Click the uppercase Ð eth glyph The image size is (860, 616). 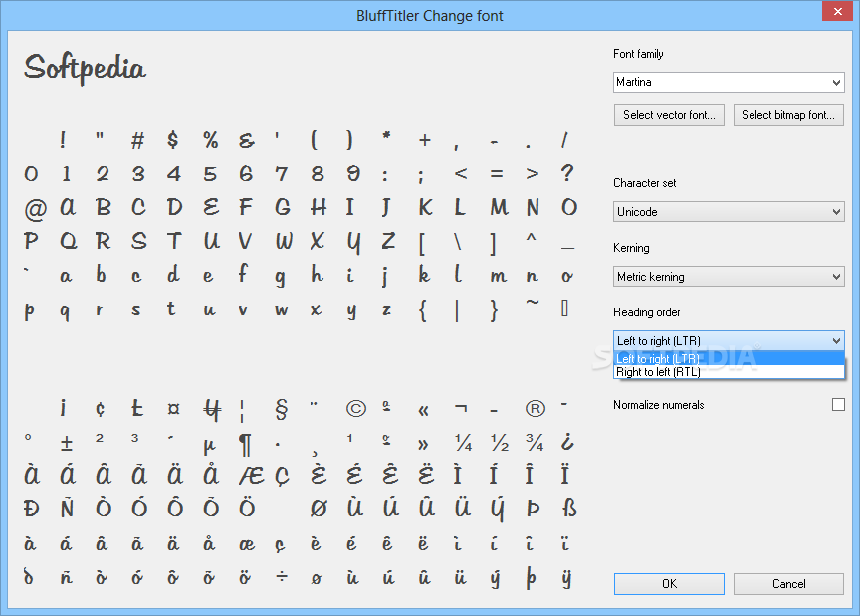(x=31, y=510)
